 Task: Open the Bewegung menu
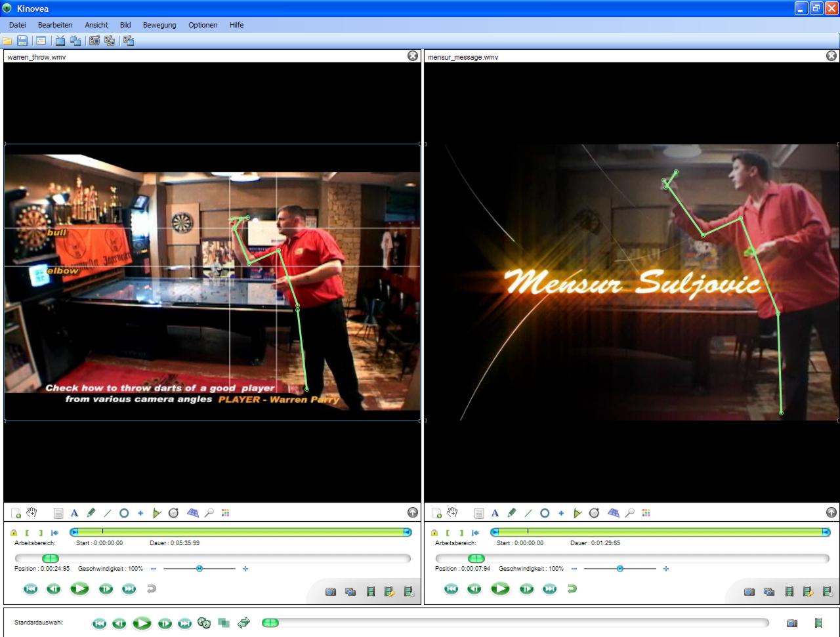tap(159, 25)
